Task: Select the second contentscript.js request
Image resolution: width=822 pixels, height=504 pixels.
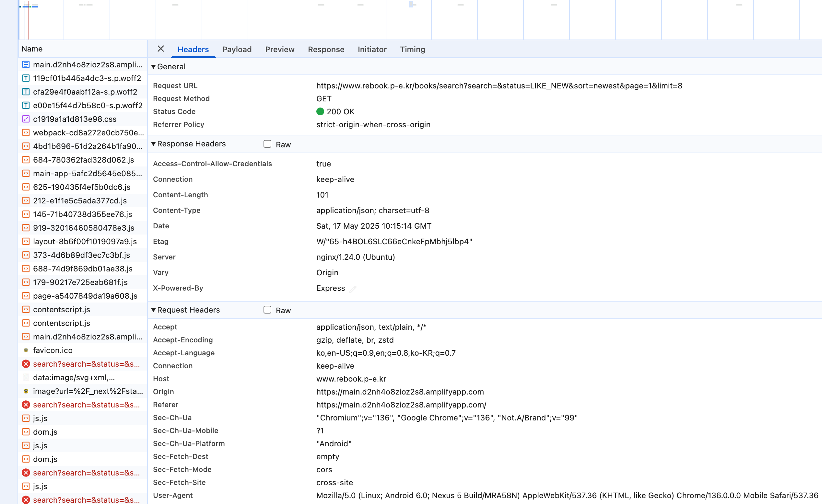Action: click(x=83, y=323)
